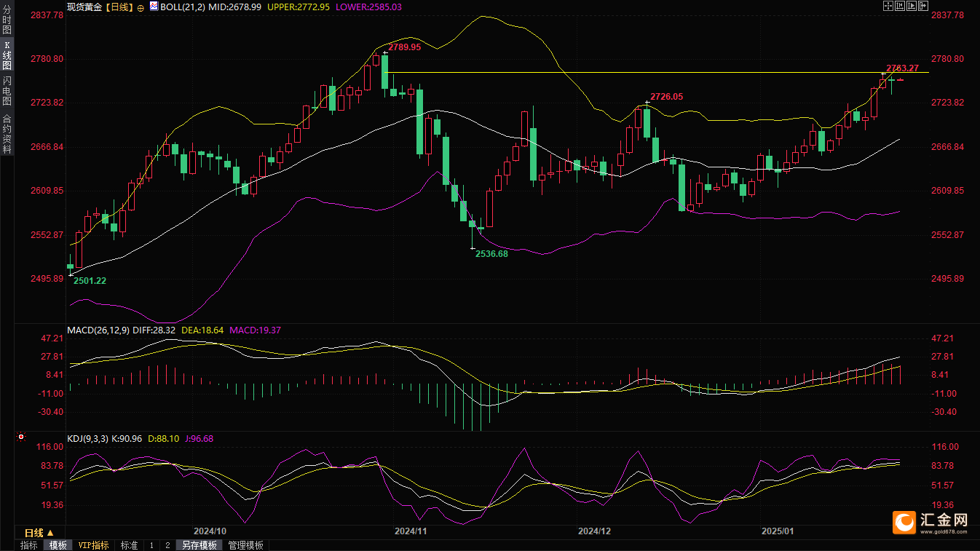
Task: Click the right axis 2780.80 price
Action: pyautogui.click(x=947, y=59)
